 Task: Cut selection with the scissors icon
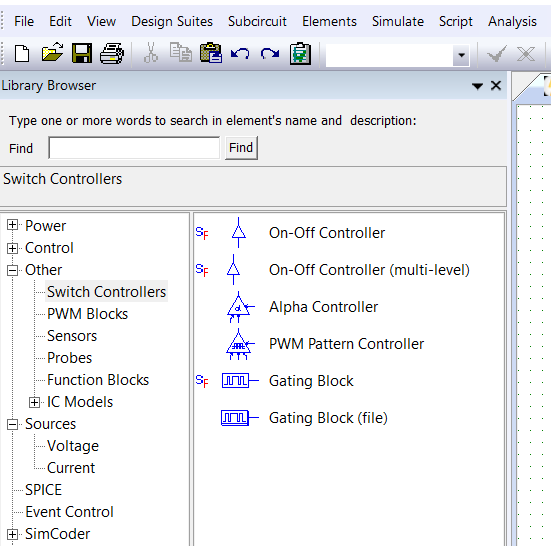click(151, 53)
